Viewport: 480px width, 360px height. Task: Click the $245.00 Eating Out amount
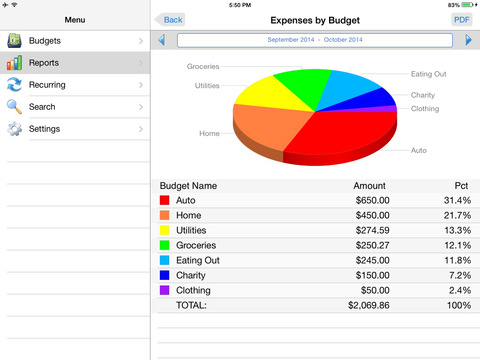pos(372,260)
